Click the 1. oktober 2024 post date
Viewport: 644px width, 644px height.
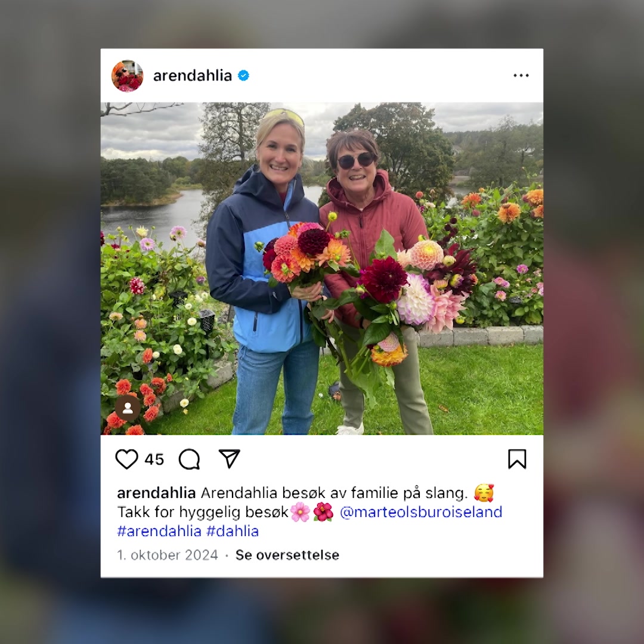(168, 555)
